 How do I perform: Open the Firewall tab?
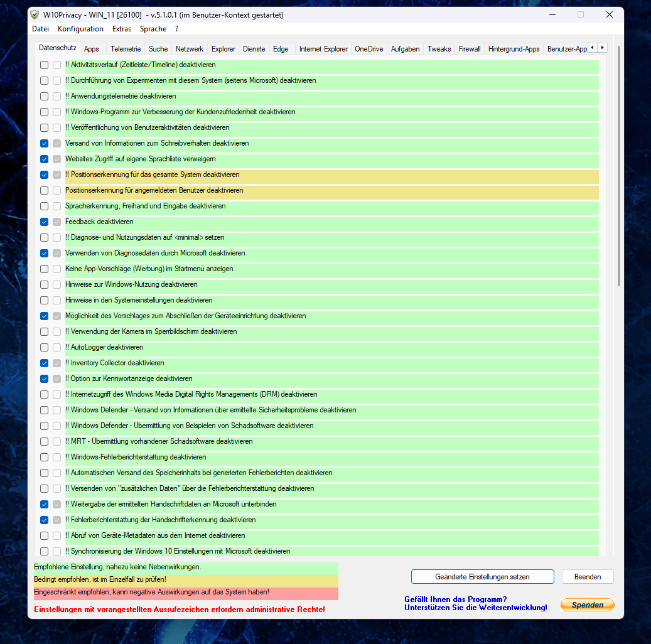tap(470, 48)
